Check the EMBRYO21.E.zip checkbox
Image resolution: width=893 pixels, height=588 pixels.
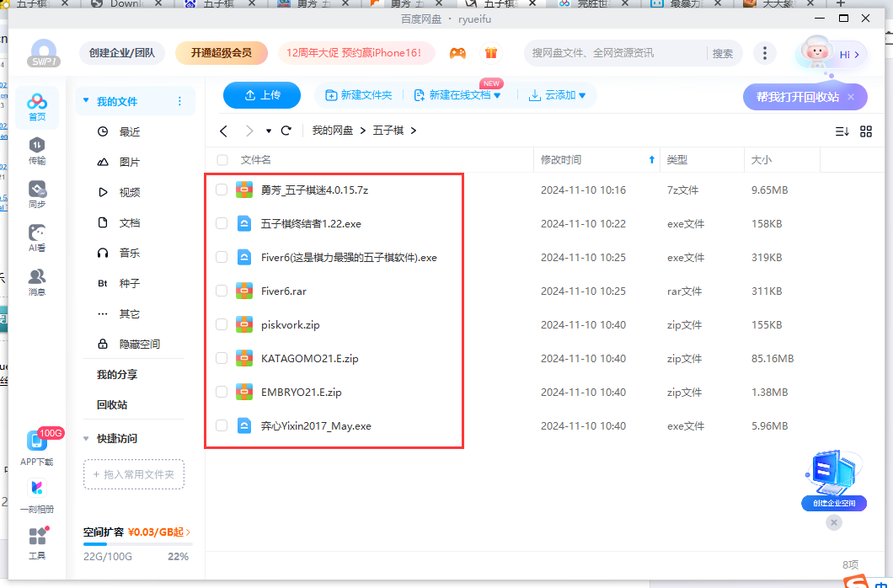222,392
